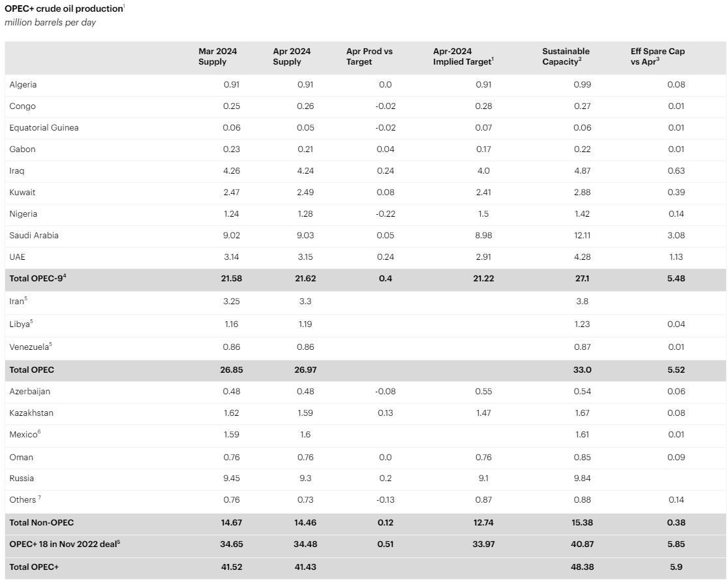
Task: Select the Apr Prod vs Target header
Action: click(x=369, y=57)
